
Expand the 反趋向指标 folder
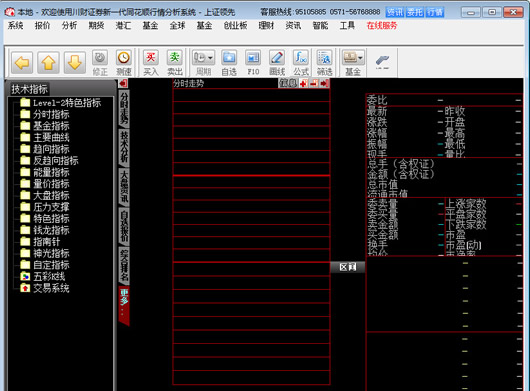tap(49, 161)
